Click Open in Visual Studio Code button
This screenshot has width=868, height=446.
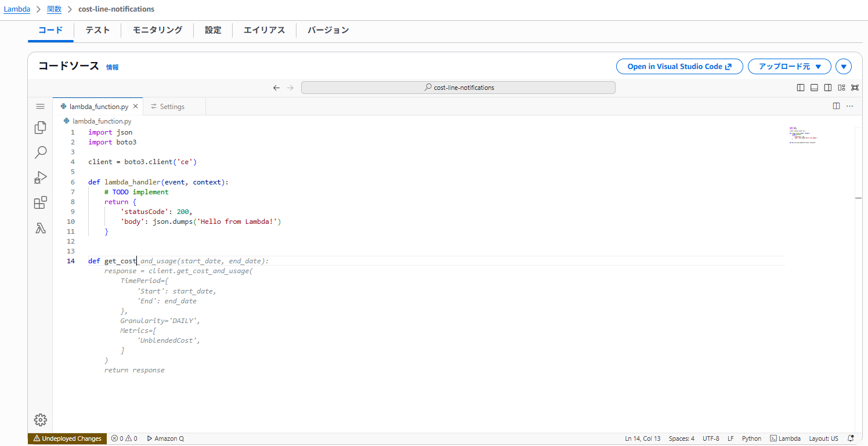click(679, 67)
